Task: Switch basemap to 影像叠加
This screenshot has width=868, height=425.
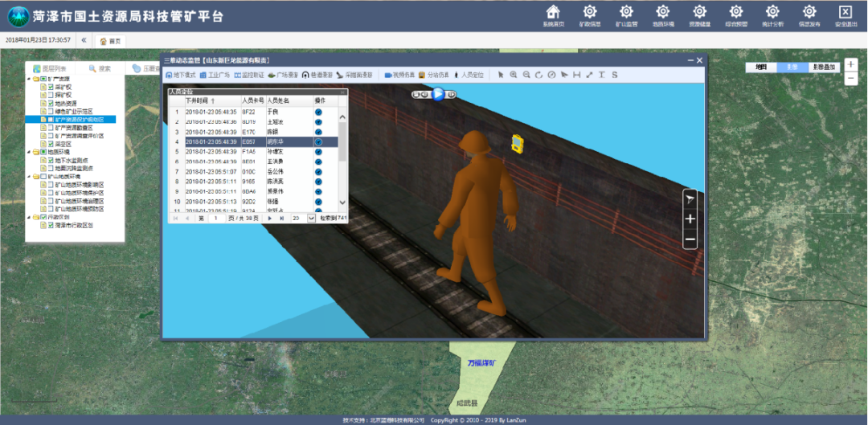Action: pyautogui.click(x=825, y=67)
